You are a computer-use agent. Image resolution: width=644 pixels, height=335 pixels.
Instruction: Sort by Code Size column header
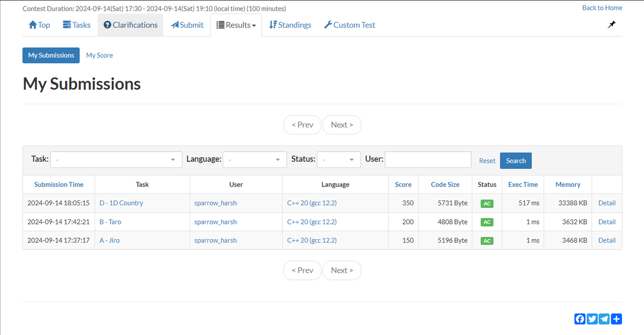(x=445, y=184)
